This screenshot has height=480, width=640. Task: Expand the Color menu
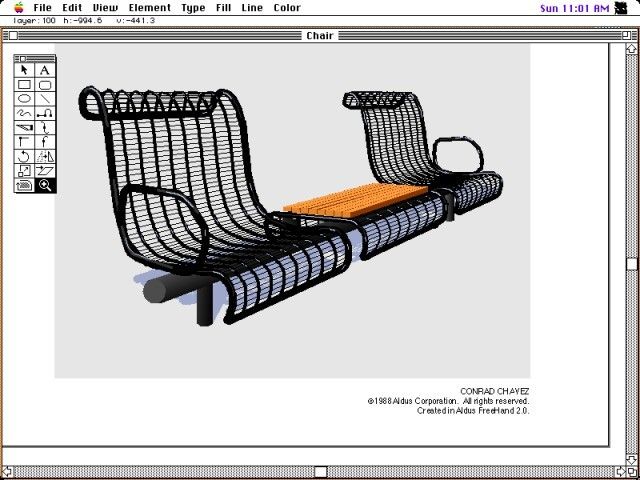click(x=287, y=8)
